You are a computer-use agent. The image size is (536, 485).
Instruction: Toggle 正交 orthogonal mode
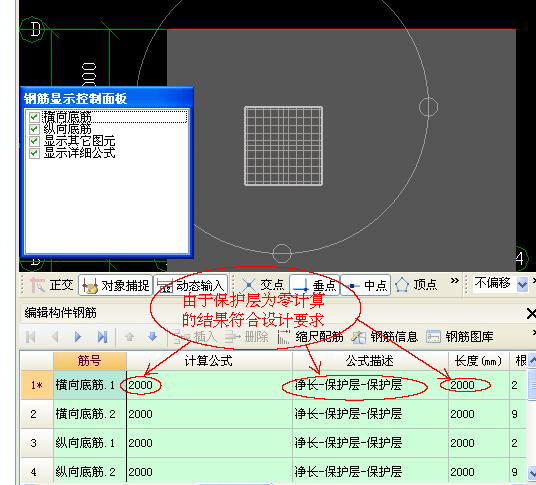tap(52, 285)
